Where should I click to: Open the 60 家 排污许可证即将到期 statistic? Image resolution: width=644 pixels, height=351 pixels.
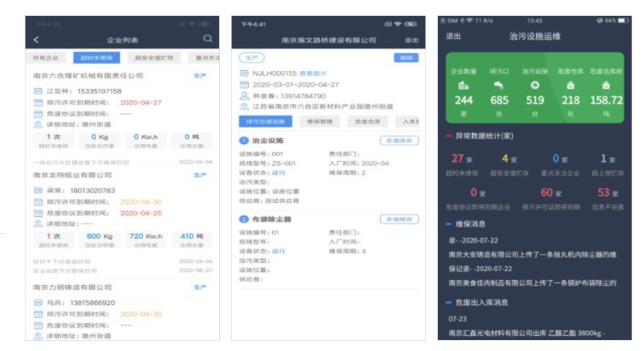551,198
